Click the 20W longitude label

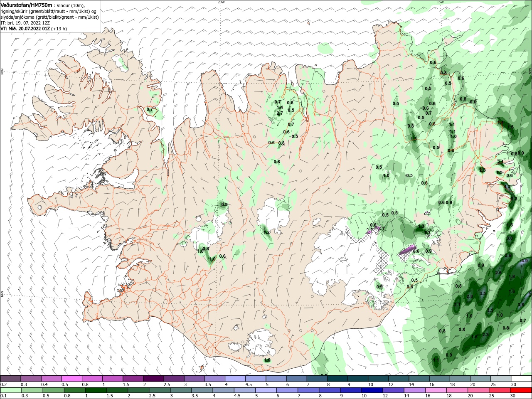[221, 2]
